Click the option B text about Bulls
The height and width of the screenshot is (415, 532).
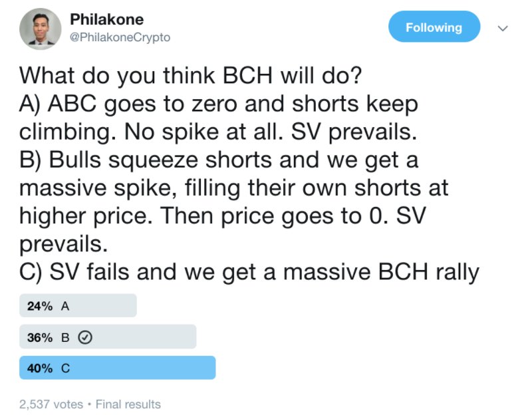coord(234,202)
